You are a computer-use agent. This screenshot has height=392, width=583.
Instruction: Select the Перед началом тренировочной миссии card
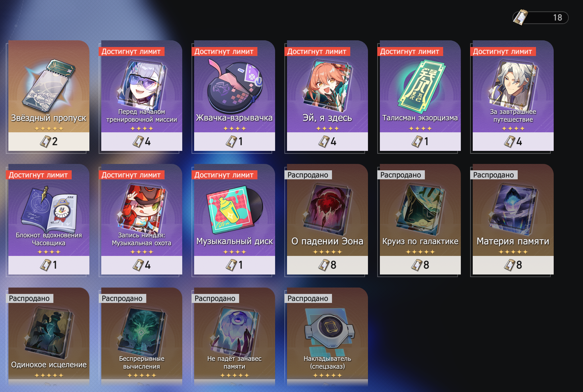(142, 95)
